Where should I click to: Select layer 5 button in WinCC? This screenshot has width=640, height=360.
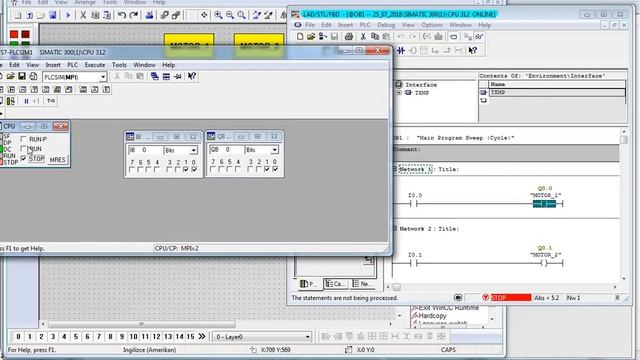[76, 337]
